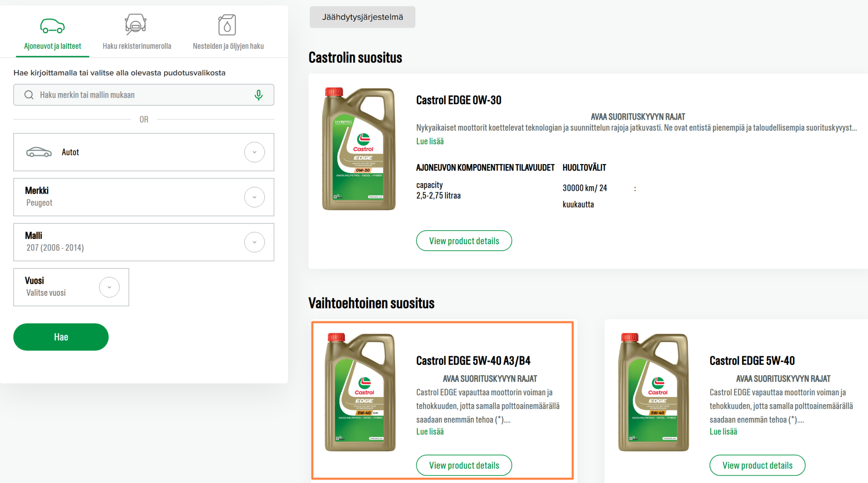This screenshot has width=868, height=483.
Task: Click the green Hae search button
Action: click(61, 337)
